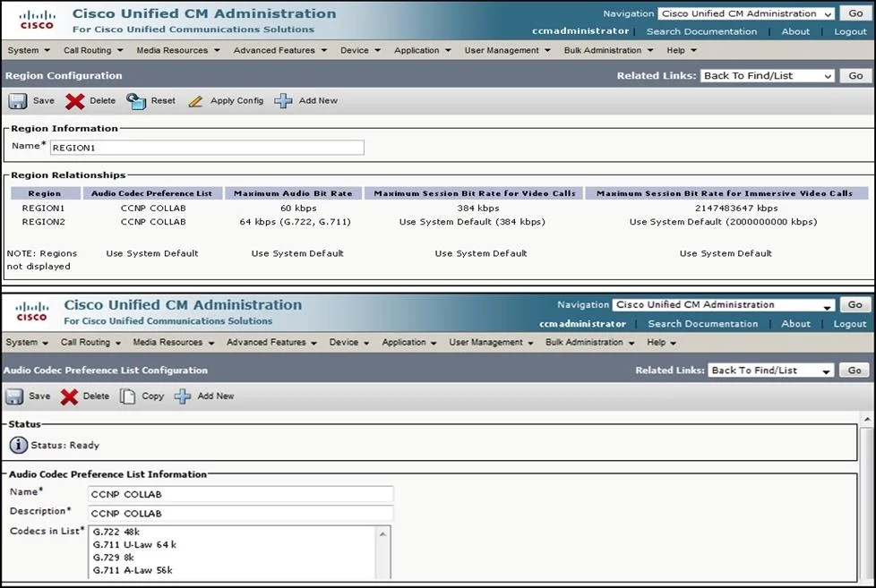
Task: Open the Navigation dropdown in the bottom window
Action: 723,305
